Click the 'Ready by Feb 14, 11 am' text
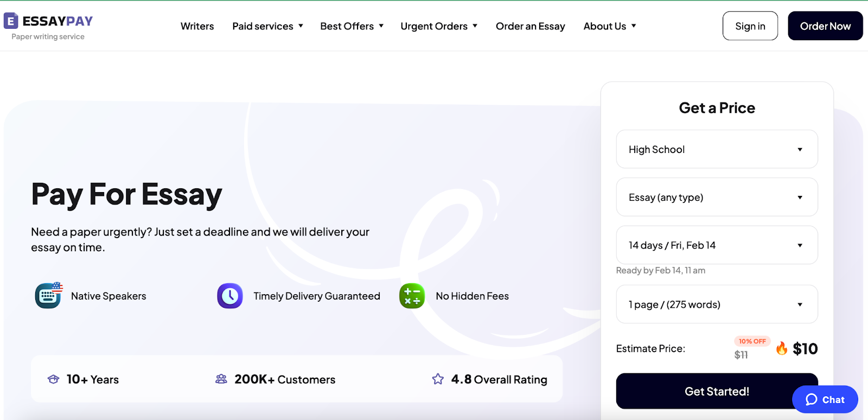The width and height of the screenshot is (868, 420). click(660, 270)
